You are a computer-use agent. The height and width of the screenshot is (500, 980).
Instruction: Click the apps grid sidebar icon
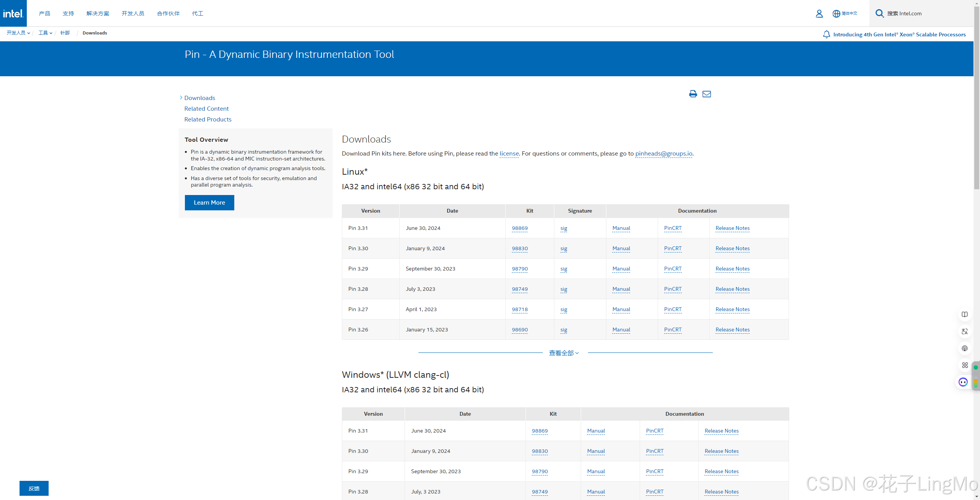pyautogui.click(x=965, y=365)
